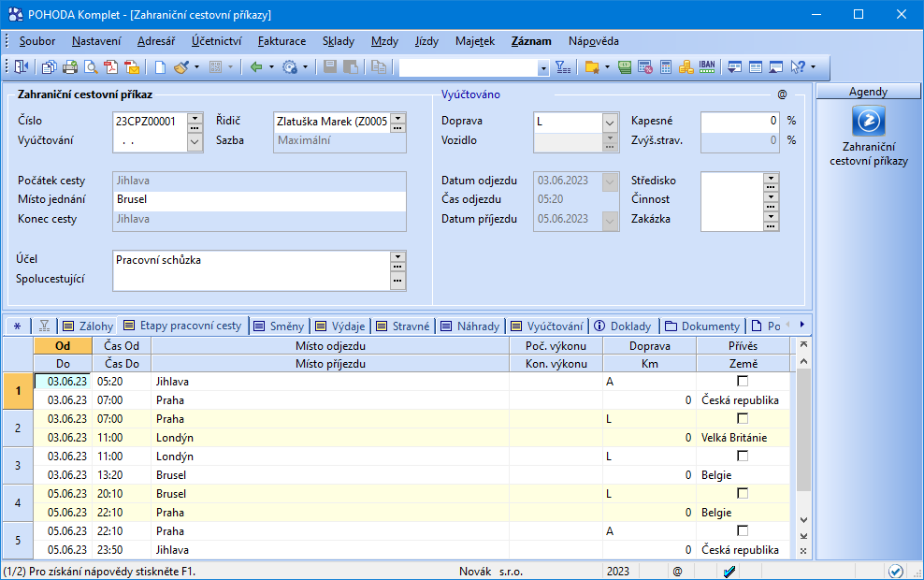This screenshot has width=924, height=580.
Task: Open the Doprava dropdown showing L
Action: pyautogui.click(x=610, y=123)
